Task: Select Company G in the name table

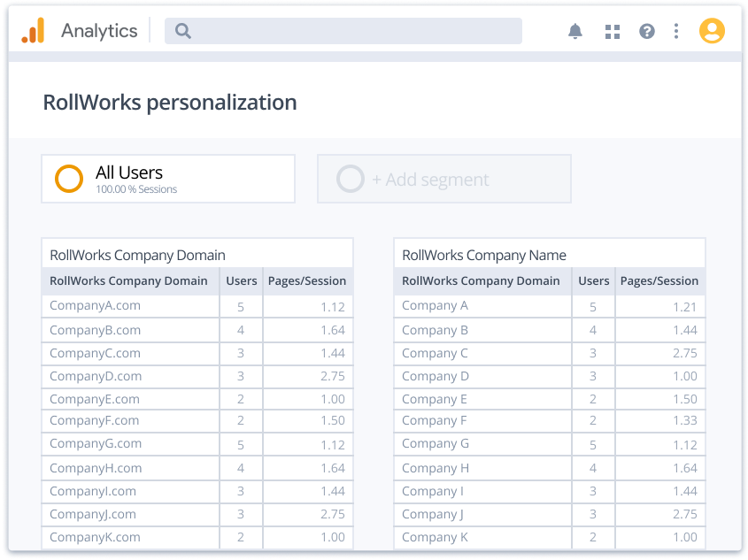Action: coord(436,444)
